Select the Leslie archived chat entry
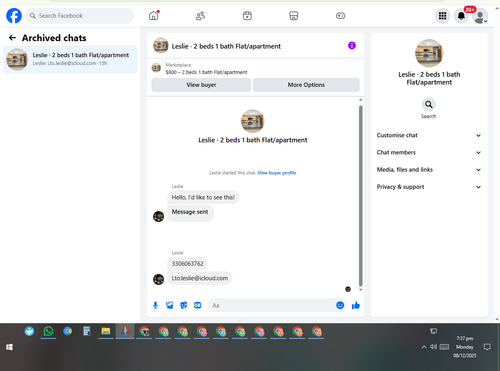500x371 pixels. (x=70, y=59)
